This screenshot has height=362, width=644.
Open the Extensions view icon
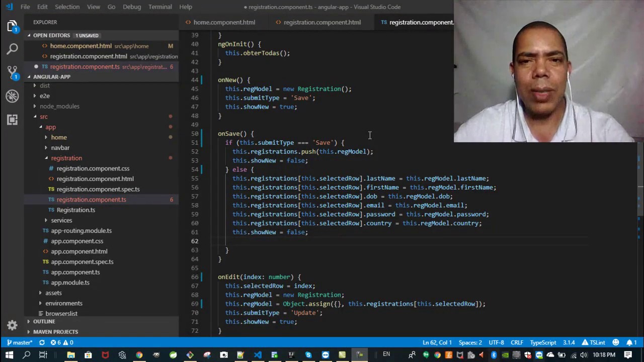[12, 119]
